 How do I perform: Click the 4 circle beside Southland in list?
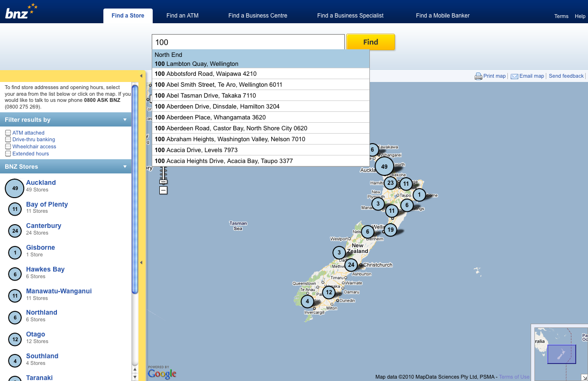coord(15,361)
